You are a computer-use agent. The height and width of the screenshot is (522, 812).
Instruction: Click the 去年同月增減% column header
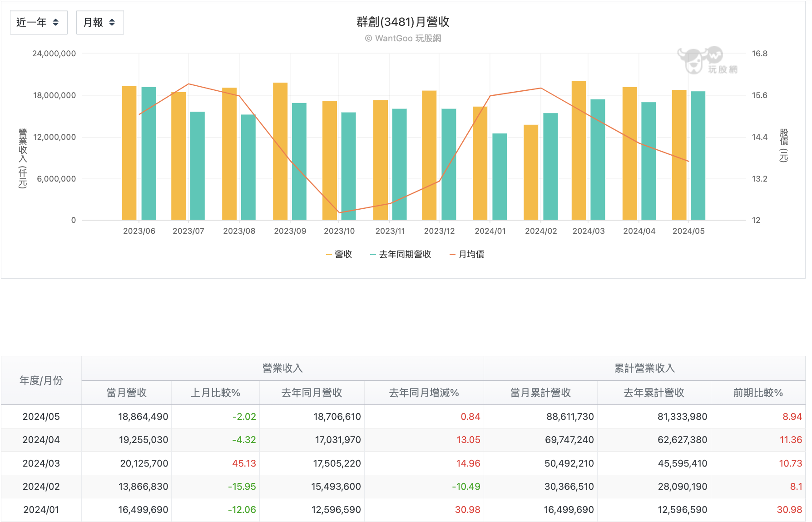pyautogui.click(x=424, y=393)
